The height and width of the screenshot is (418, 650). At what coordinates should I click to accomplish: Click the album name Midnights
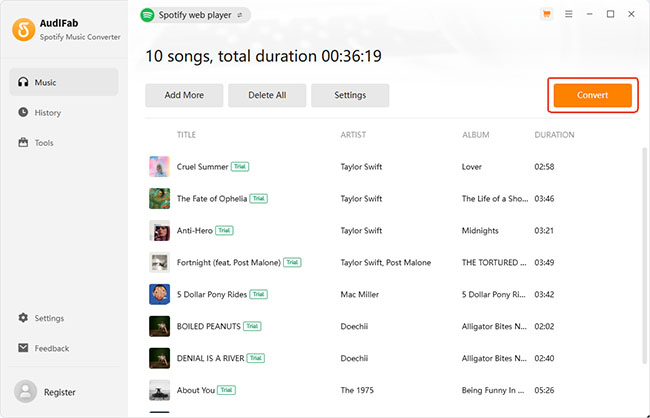point(480,231)
